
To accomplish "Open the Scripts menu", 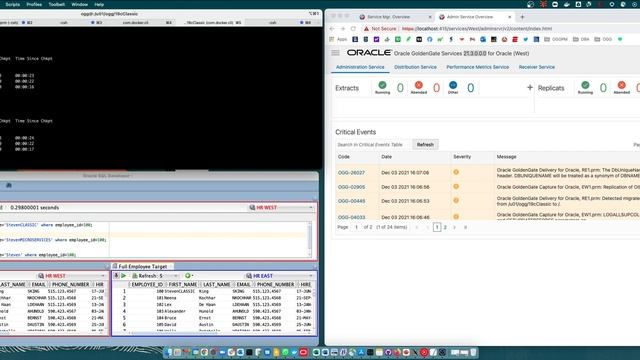I will (x=13, y=4).
